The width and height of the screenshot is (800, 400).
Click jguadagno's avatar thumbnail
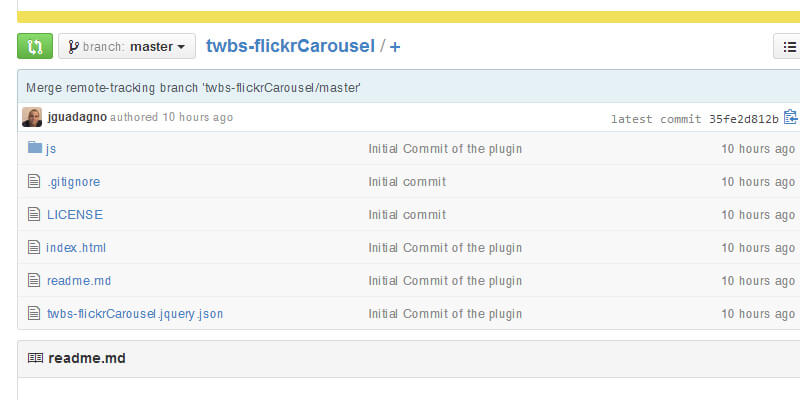[x=32, y=117]
